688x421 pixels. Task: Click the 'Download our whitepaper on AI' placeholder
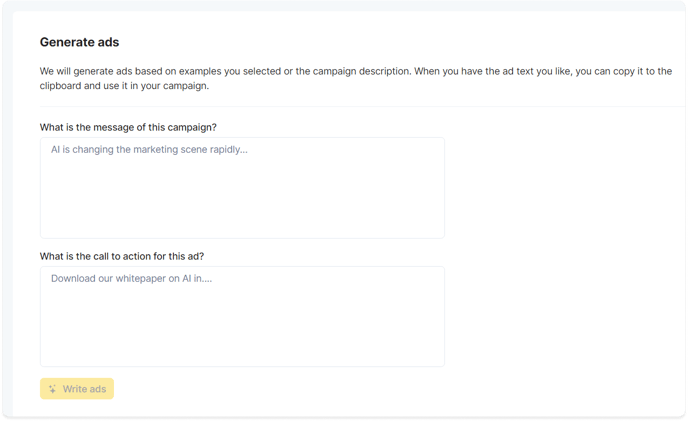[x=132, y=278]
